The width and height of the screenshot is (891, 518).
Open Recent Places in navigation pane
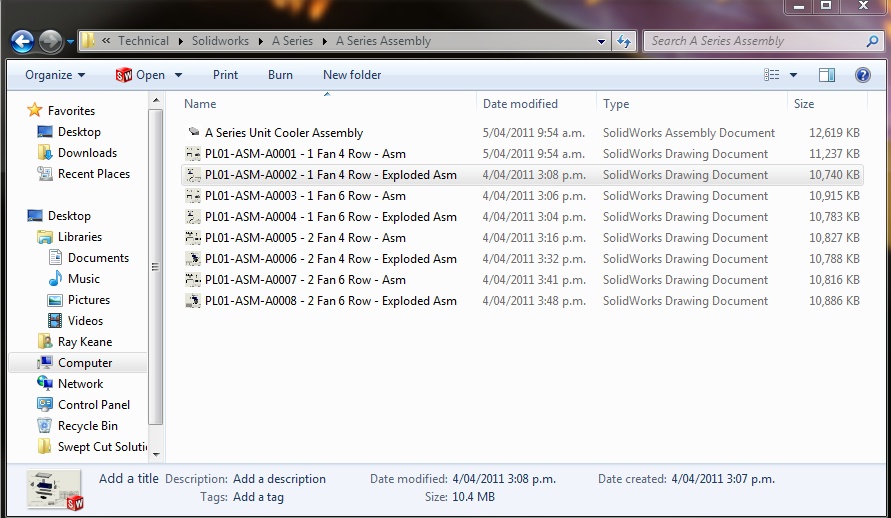point(84,174)
